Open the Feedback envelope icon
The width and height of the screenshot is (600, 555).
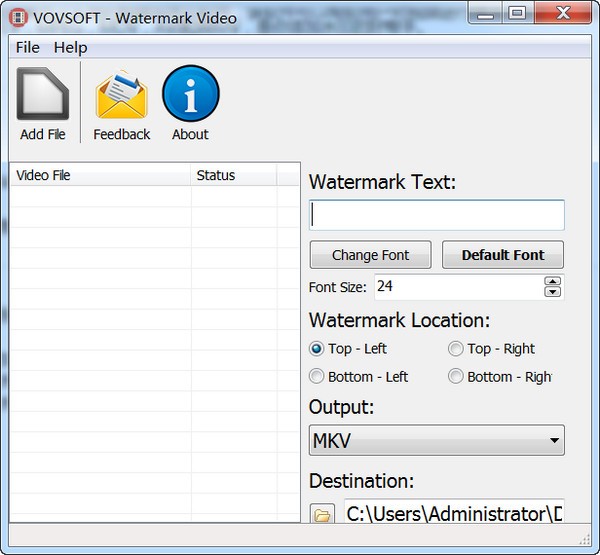[122, 95]
